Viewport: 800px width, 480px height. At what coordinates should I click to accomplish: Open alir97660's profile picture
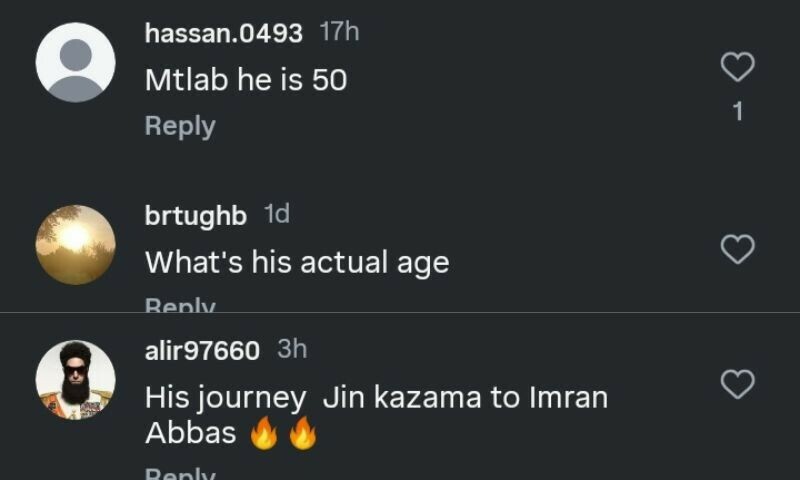tap(75, 380)
